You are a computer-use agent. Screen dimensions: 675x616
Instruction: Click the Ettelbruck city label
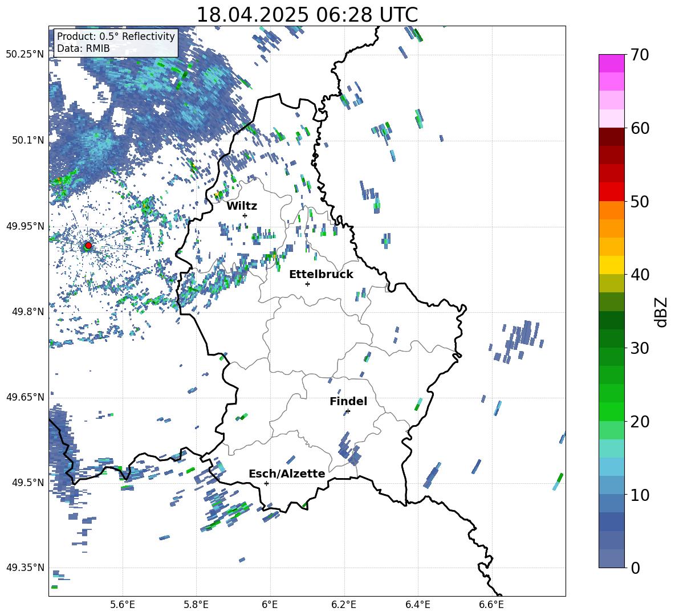321,275
